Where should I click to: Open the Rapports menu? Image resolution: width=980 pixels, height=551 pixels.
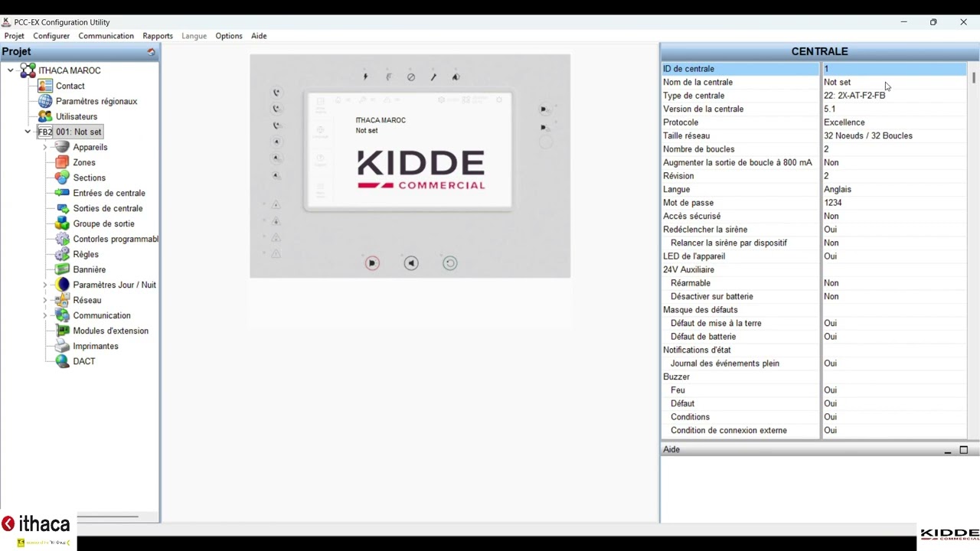158,36
